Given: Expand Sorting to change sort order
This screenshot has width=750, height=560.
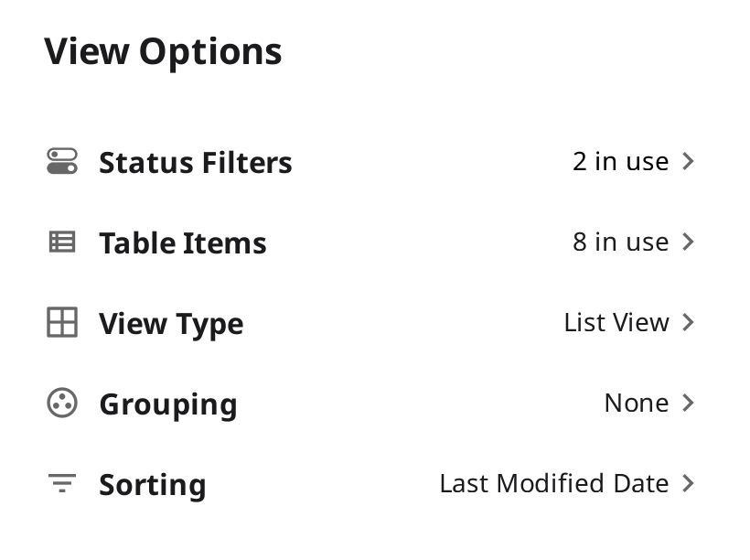Looking at the screenshot, I should pyautogui.click(x=688, y=484).
